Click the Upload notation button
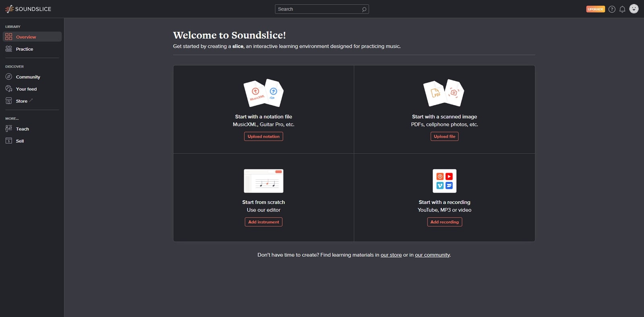Image resolution: width=644 pixels, height=317 pixels. (264, 136)
